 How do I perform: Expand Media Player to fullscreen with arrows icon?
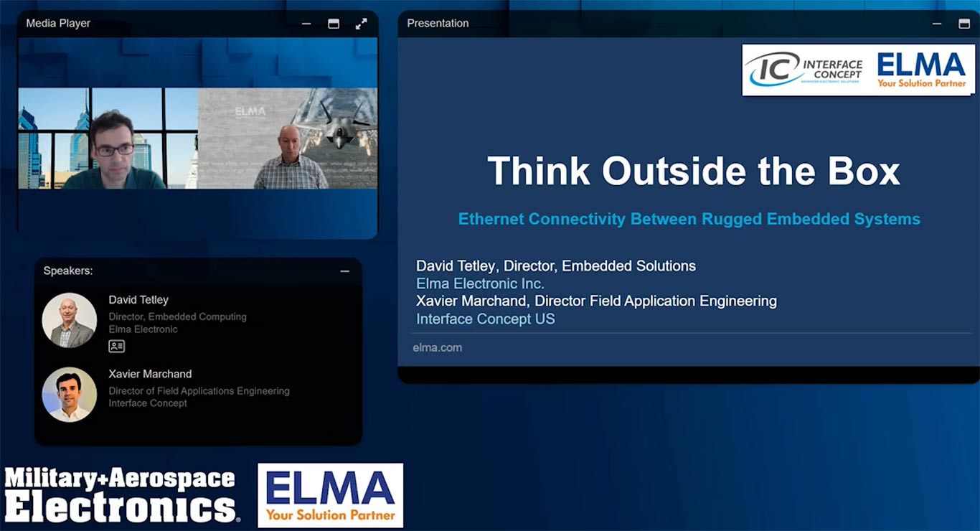click(360, 23)
